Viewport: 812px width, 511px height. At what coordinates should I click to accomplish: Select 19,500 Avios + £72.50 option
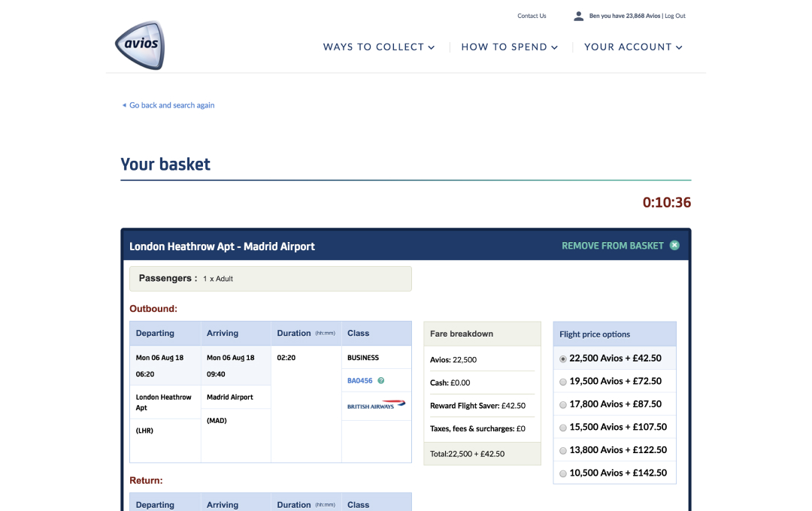(563, 382)
